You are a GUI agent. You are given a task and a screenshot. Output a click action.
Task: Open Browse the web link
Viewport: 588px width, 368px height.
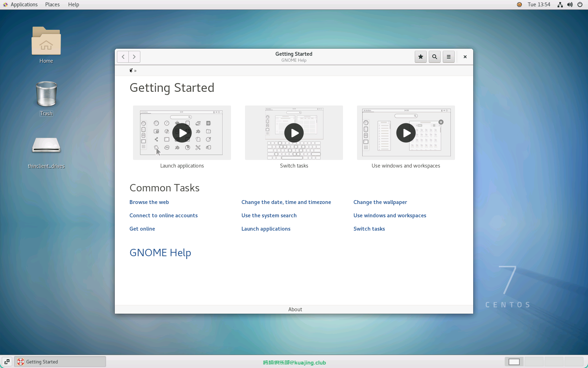[x=149, y=202]
